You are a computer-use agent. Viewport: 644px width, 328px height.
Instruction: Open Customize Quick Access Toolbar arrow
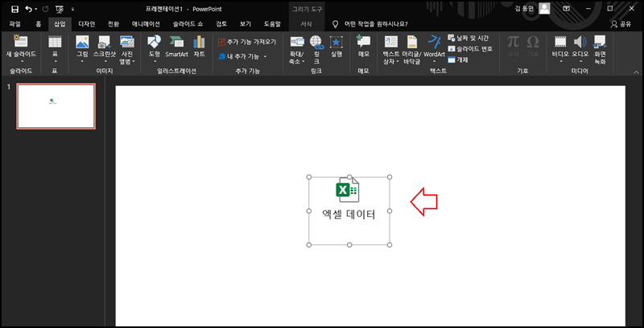[x=72, y=9]
